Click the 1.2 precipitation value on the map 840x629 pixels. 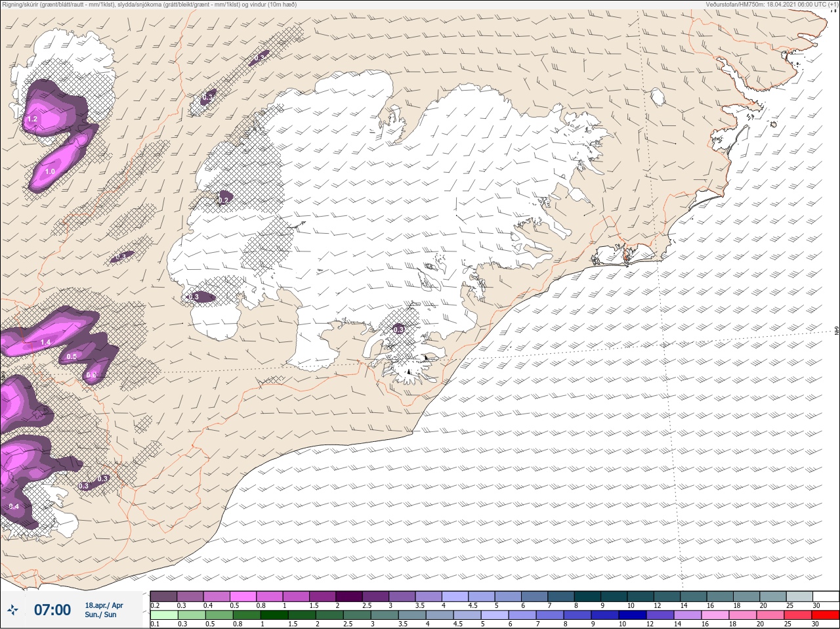[31, 119]
